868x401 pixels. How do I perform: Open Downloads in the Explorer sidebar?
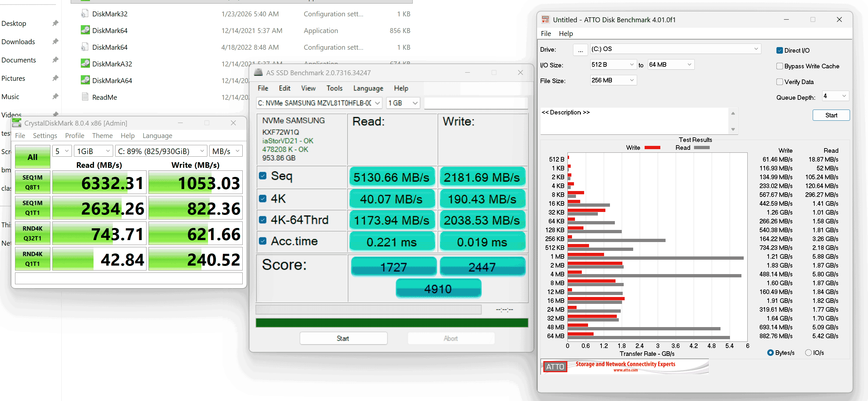(18, 42)
